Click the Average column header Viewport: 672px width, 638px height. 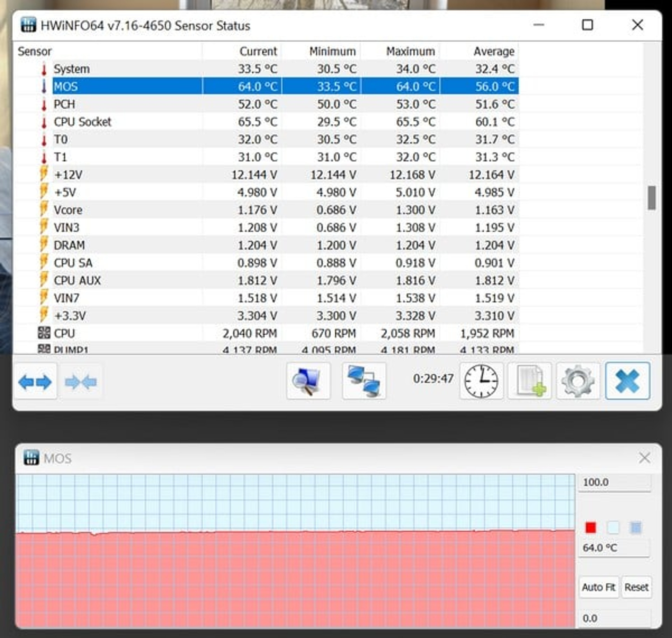479,51
